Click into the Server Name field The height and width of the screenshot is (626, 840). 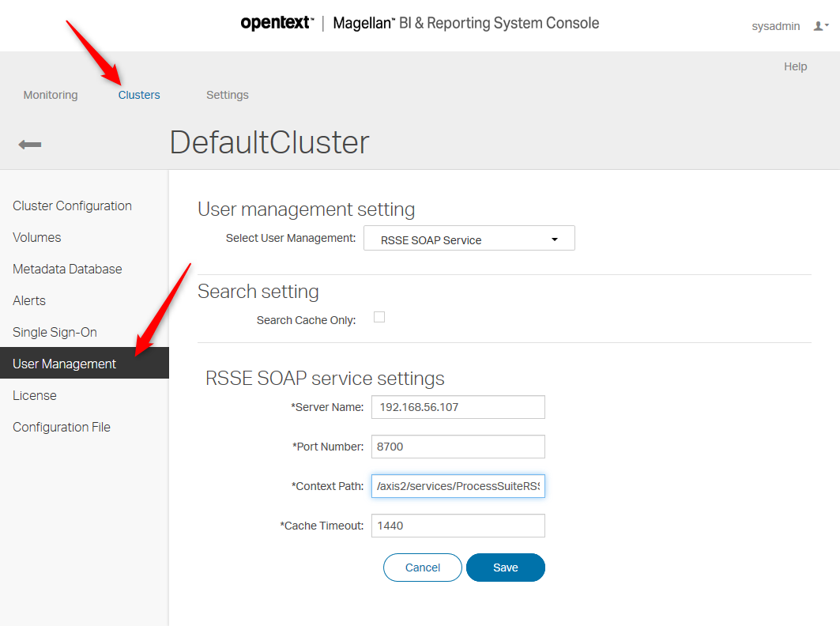[x=458, y=407]
